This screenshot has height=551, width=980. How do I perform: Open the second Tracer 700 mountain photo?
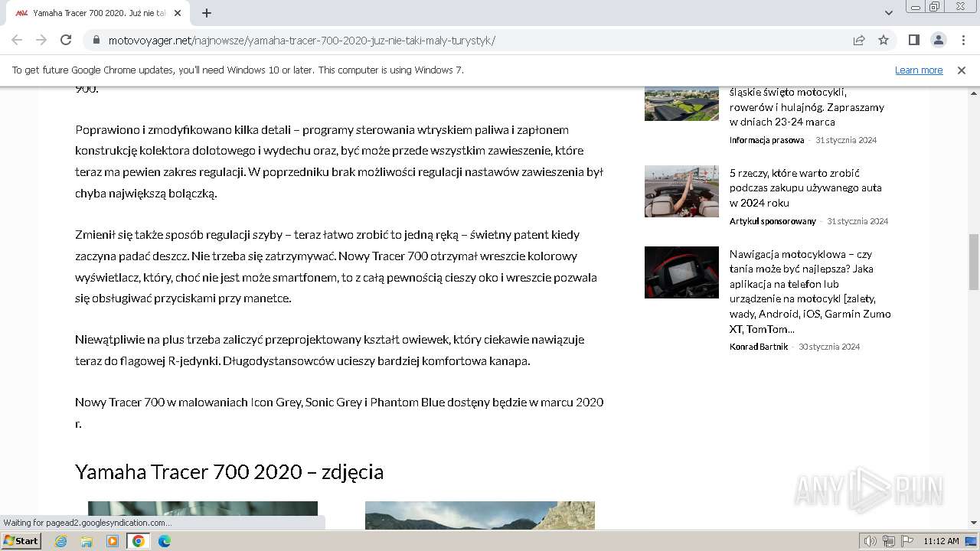[480, 515]
